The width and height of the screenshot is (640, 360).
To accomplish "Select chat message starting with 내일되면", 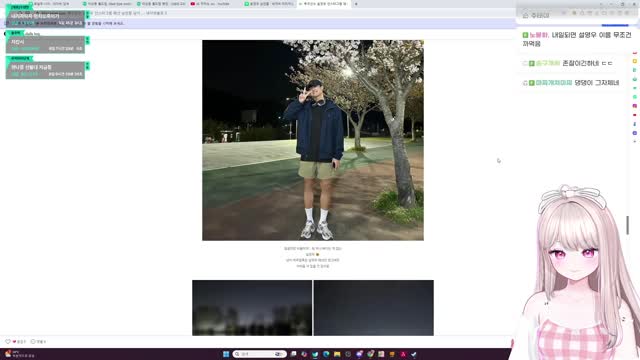I will click(x=577, y=39).
